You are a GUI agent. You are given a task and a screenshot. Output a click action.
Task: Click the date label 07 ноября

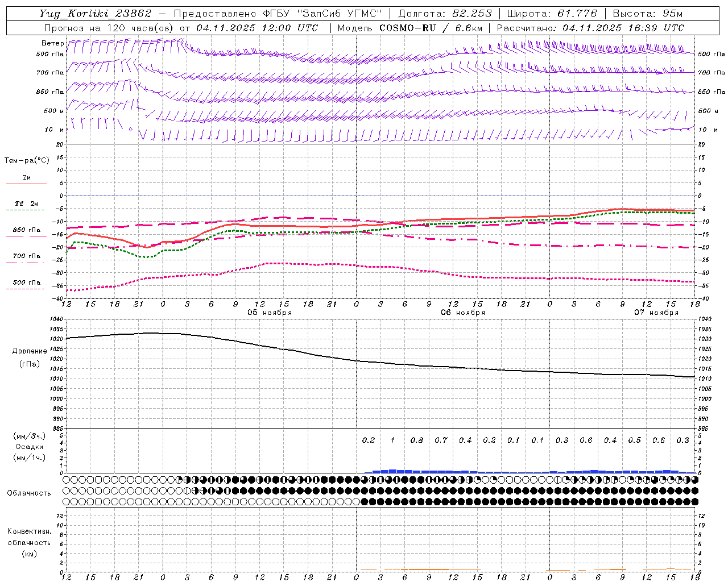(656, 313)
